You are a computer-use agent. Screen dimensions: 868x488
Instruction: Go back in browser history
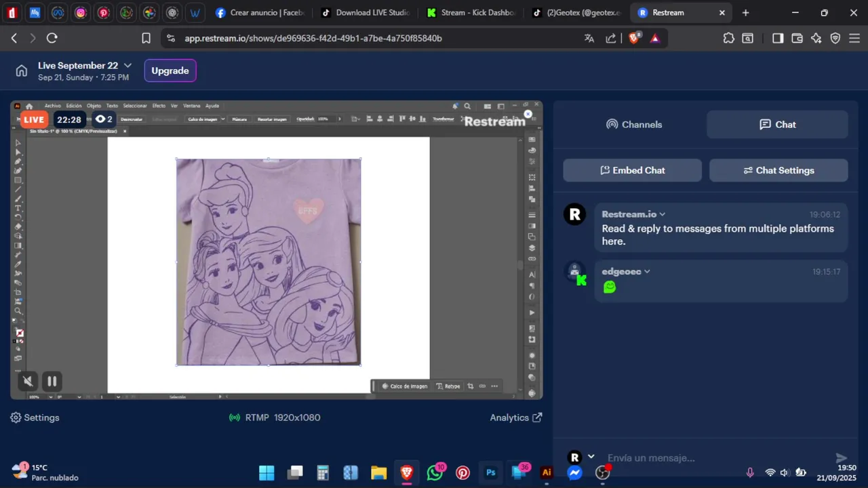coord(14,38)
